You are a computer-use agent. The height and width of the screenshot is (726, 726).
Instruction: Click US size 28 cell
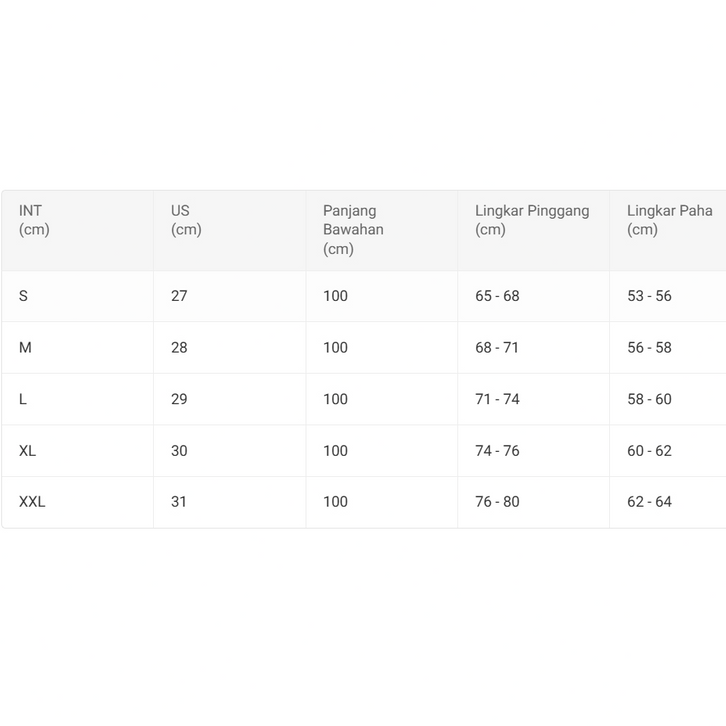[x=179, y=348]
